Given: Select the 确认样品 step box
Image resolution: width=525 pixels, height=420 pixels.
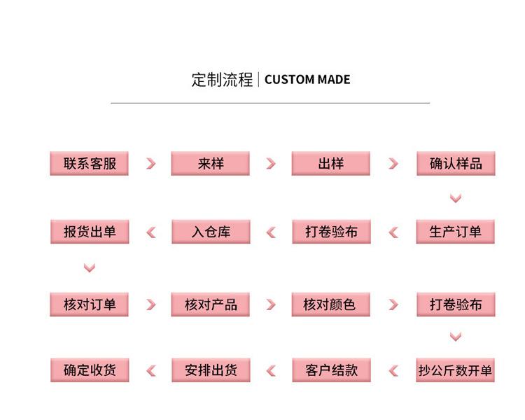Looking at the screenshot, I should (456, 163).
